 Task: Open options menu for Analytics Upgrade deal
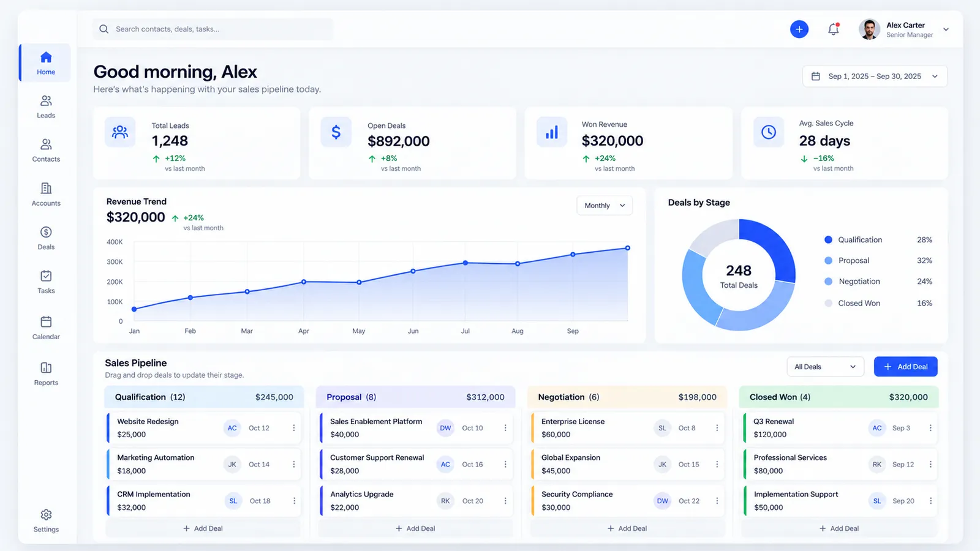[x=505, y=501]
